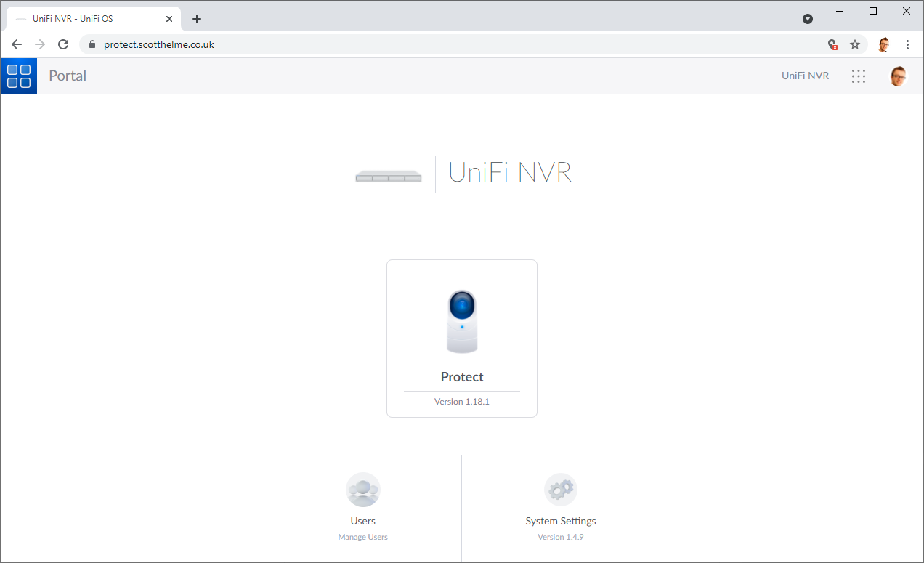Image resolution: width=924 pixels, height=563 pixels.
Task: Focus the address bar URL field
Action: [x=436, y=44]
